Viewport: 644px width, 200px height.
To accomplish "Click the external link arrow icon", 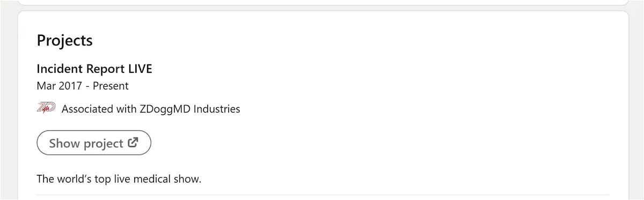I will (133, 143).
